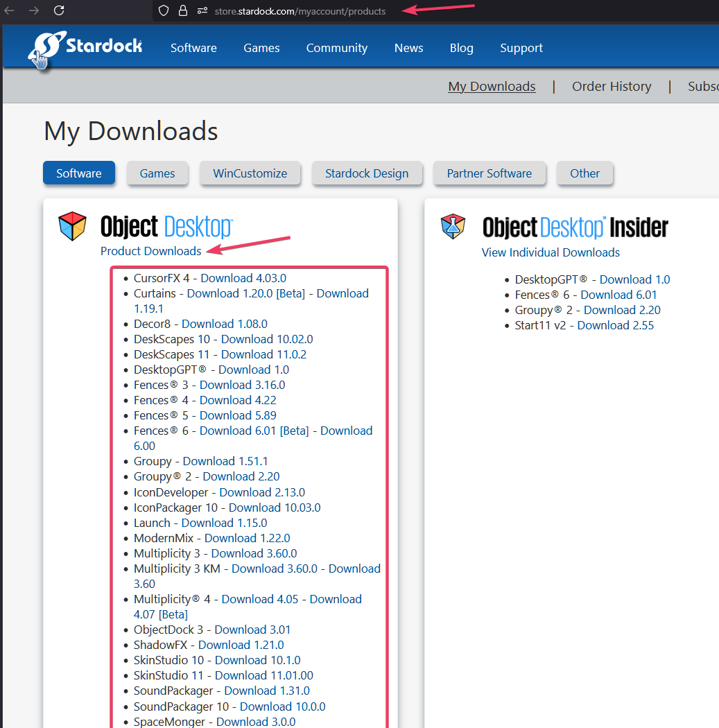Click the Stardock logo icon
Screen dimensions: 719x728
pos(48,46)
